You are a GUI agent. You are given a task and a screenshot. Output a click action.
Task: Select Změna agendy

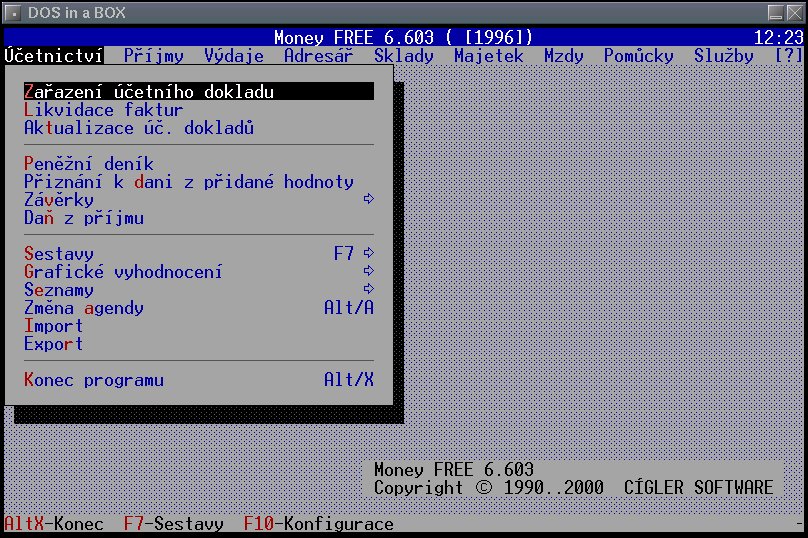[x=199, y=308]
